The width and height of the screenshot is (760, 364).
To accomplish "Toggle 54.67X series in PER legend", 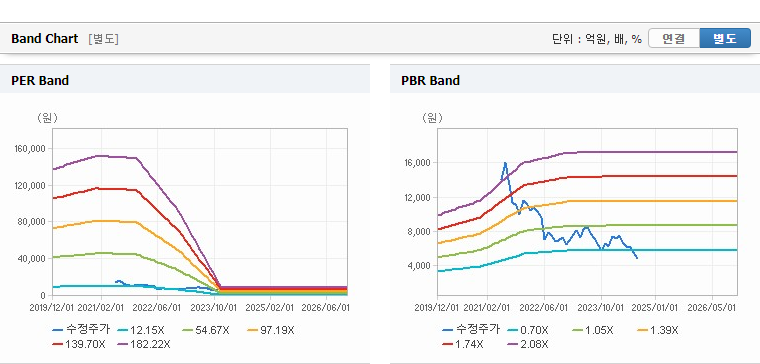I will 206,331.
